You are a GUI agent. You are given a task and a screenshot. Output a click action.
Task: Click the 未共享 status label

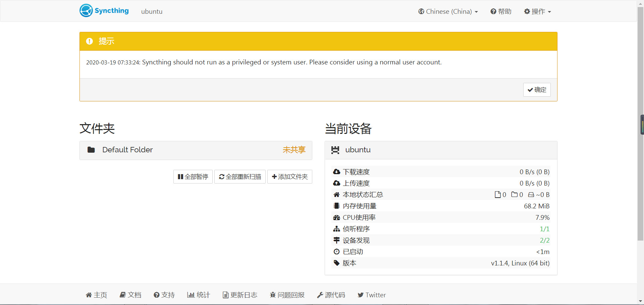[294, 150]
